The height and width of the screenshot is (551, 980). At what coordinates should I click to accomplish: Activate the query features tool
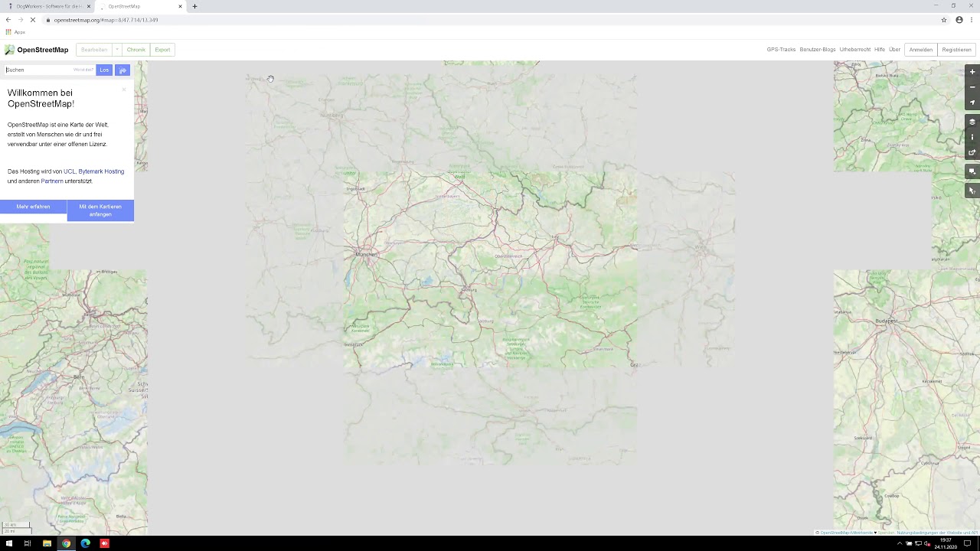point(972,191)
